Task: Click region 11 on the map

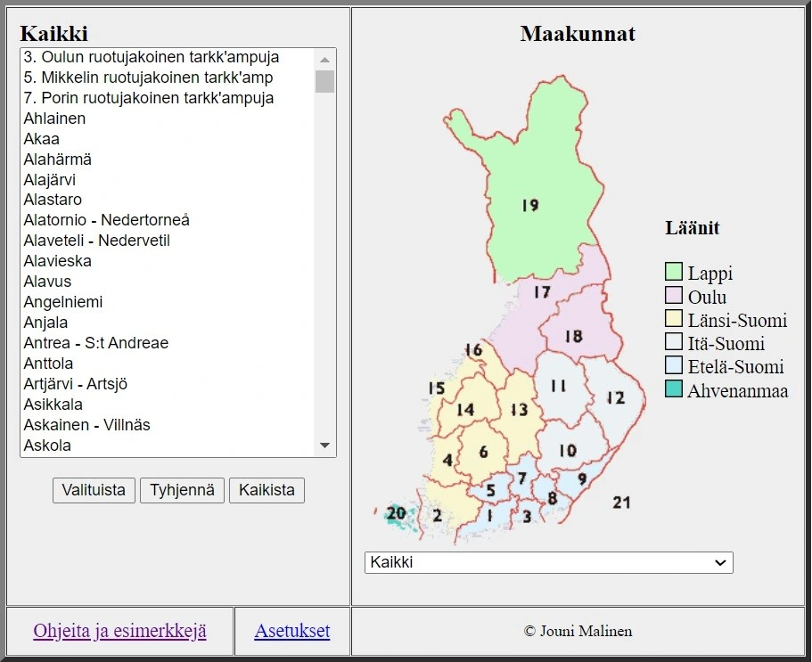Action: 558,386
